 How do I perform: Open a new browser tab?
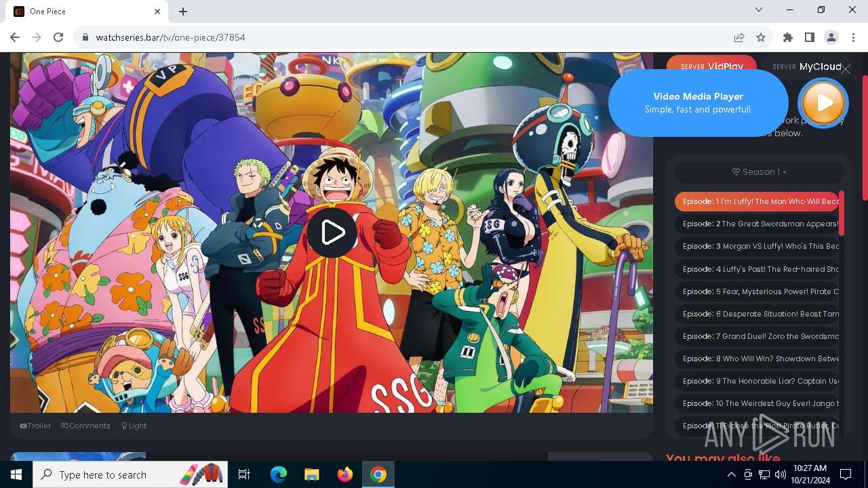coord(183,12)
